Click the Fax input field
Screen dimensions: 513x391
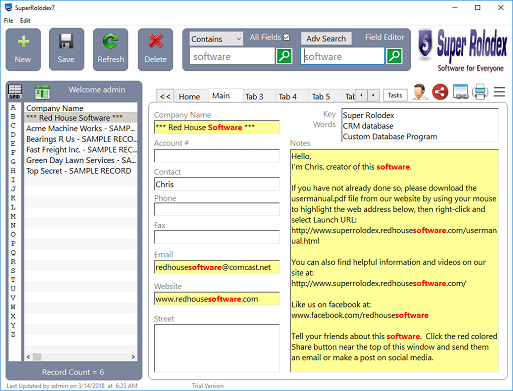(217, 237)
